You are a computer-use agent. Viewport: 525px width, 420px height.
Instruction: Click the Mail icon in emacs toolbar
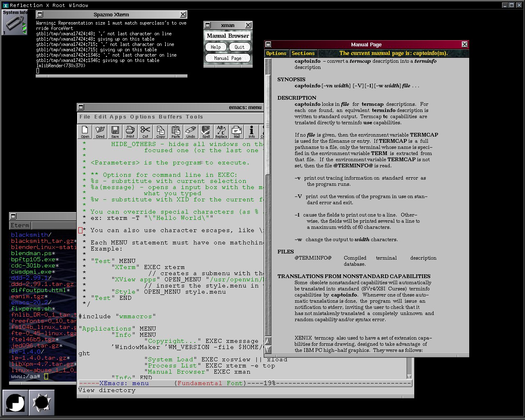[x=236, y=132]
